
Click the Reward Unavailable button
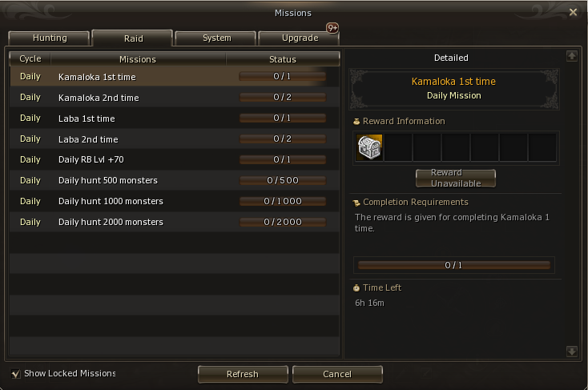(456, 178)
